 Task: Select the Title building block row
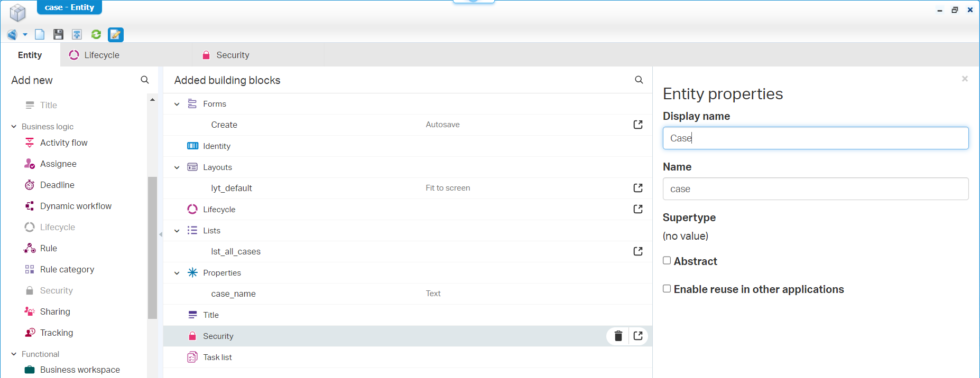coord(408,315)
